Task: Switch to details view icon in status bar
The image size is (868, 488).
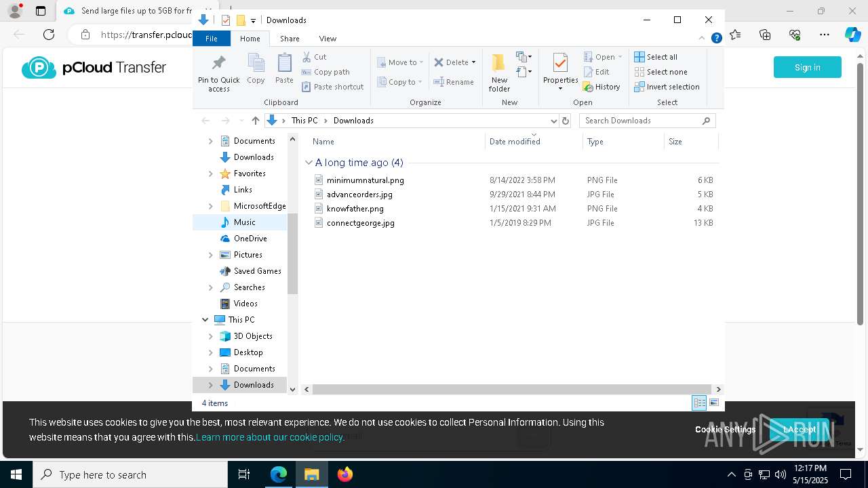Action: [699, 403]
